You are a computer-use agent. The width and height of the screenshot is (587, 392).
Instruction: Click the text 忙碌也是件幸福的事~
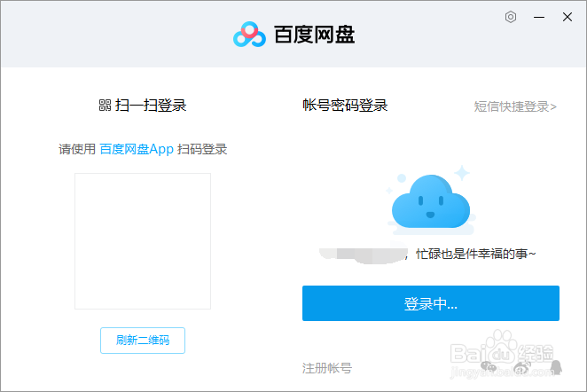point(476,254)
